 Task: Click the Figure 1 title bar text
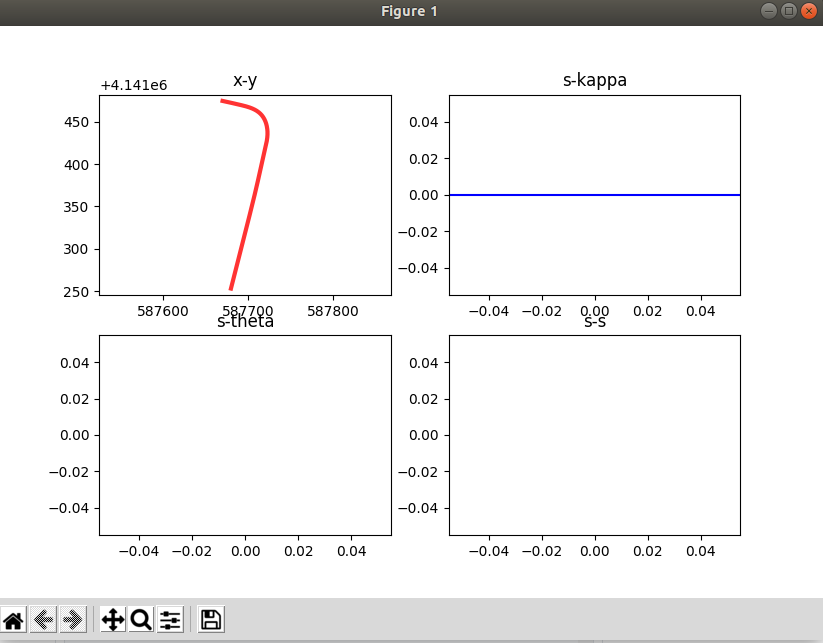click(409, 11)
